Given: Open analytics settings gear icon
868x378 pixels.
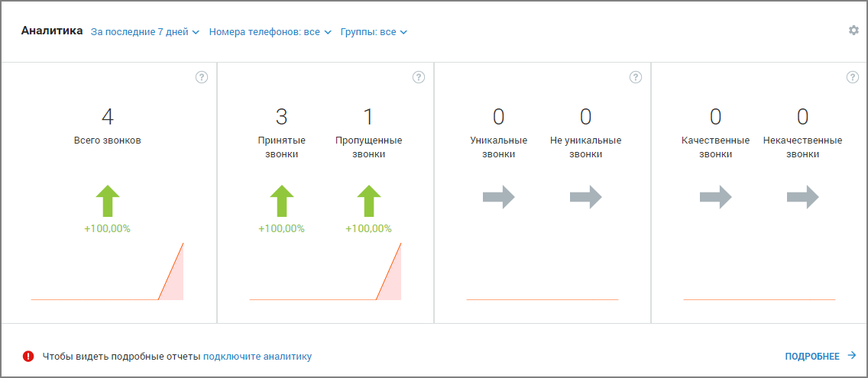Looking at the screenshot, I should point(853,31).
